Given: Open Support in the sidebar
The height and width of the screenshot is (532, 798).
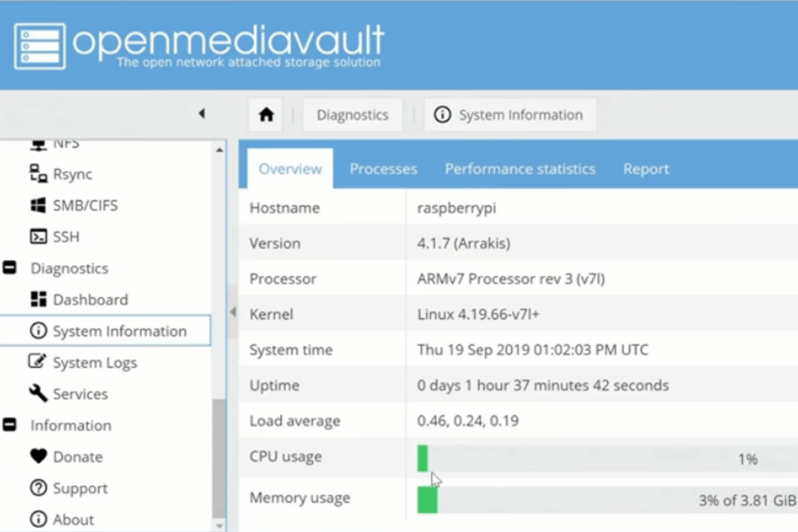Looking at the screenshot, I should coord(80,488).
